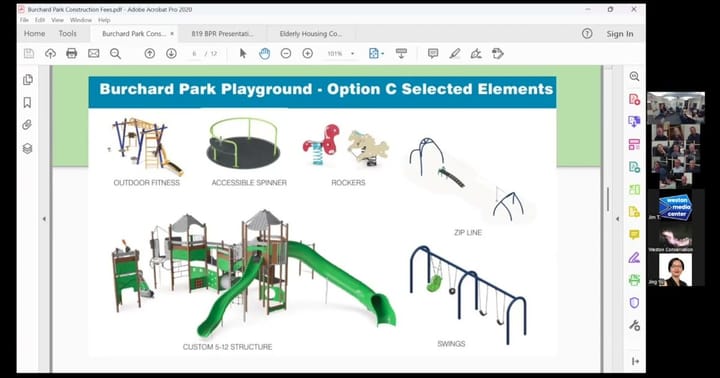Select the Burchard Park Cons... document tab
Screen dimensions: 720x378
pos(134,34)
